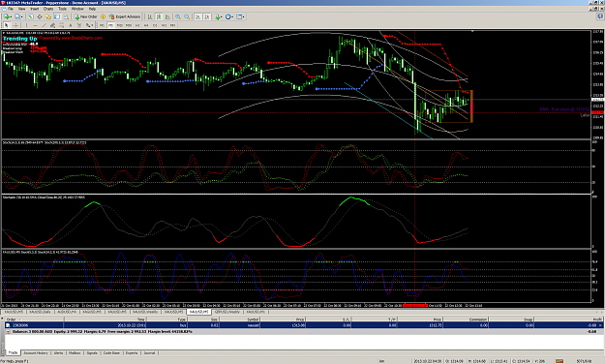The image size is (605, 364).
Task: Expand the Periods dropdown arrow
Action: tap(232, 17)
